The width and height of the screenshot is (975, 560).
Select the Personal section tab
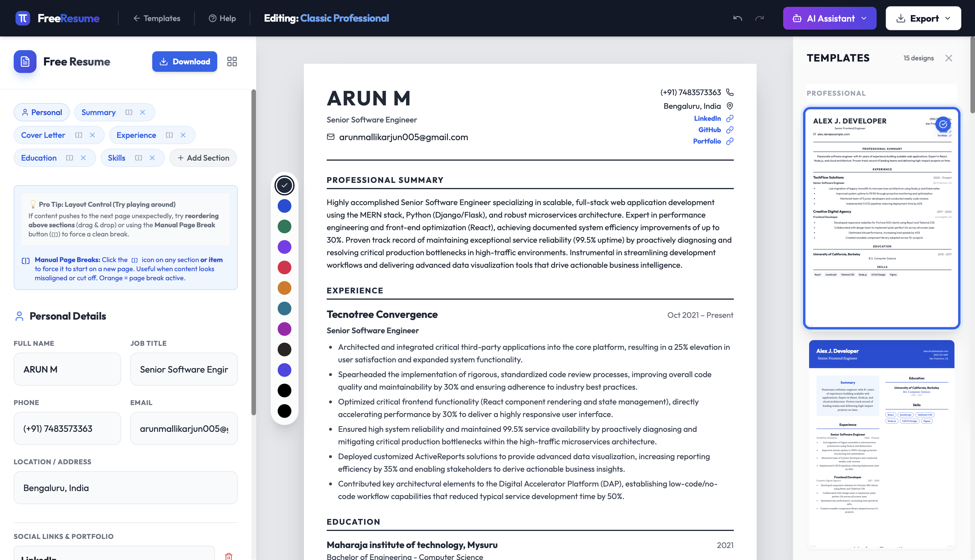[x=41, y=112]
